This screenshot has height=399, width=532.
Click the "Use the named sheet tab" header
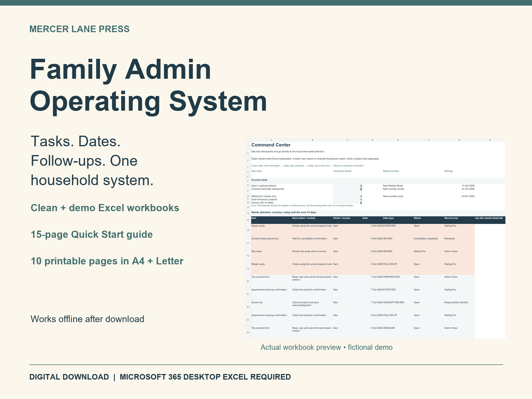489,218
